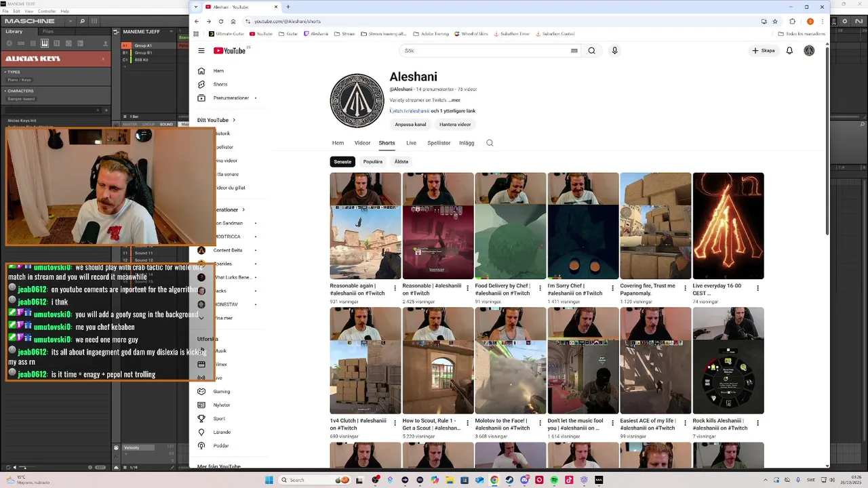Click the Sök search input field
Screen dimensions: 868x488
pyautogui.click(x=485, y=51)
